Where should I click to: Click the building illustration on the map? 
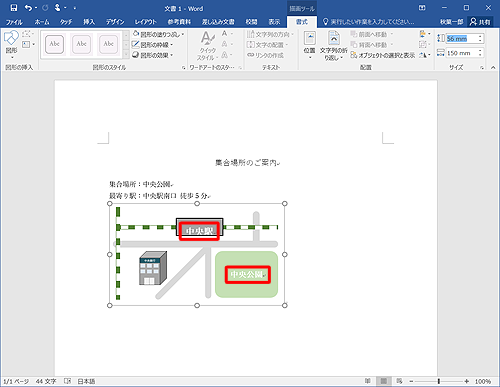pos(153,268)
